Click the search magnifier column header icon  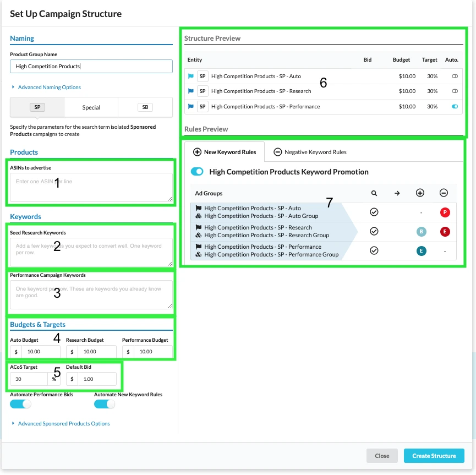tap(374, 193)
